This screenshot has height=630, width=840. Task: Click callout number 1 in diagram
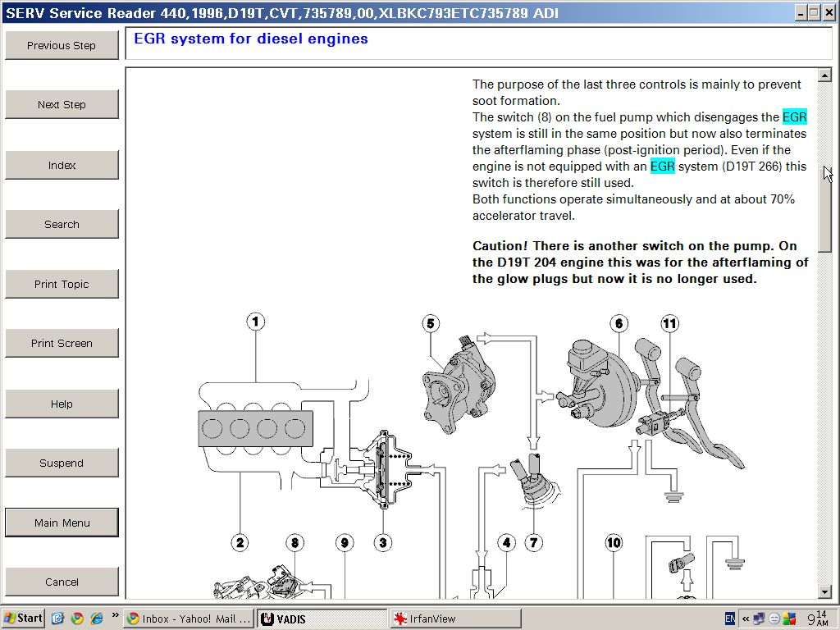coord(256,322)
